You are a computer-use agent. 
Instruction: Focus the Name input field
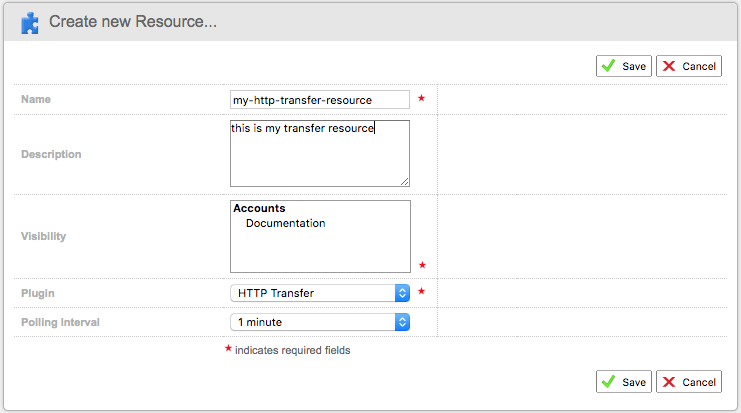coord(319,100)
